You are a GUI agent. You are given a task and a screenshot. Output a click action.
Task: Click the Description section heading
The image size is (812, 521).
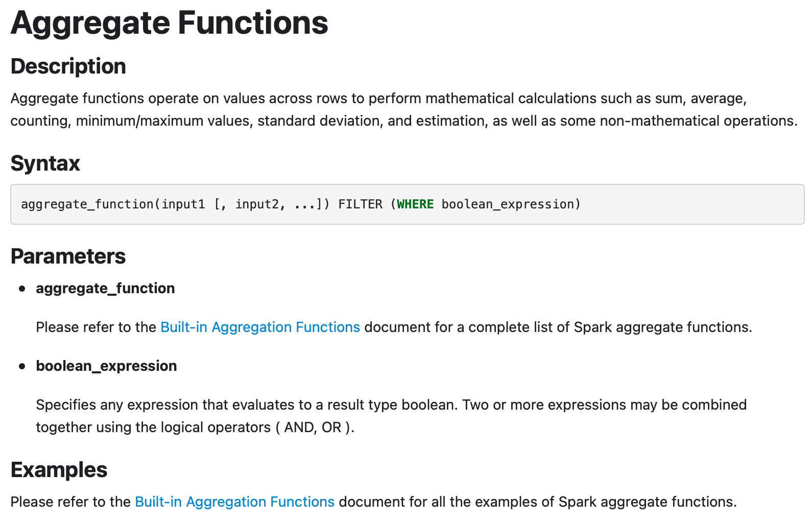point(68,66)
